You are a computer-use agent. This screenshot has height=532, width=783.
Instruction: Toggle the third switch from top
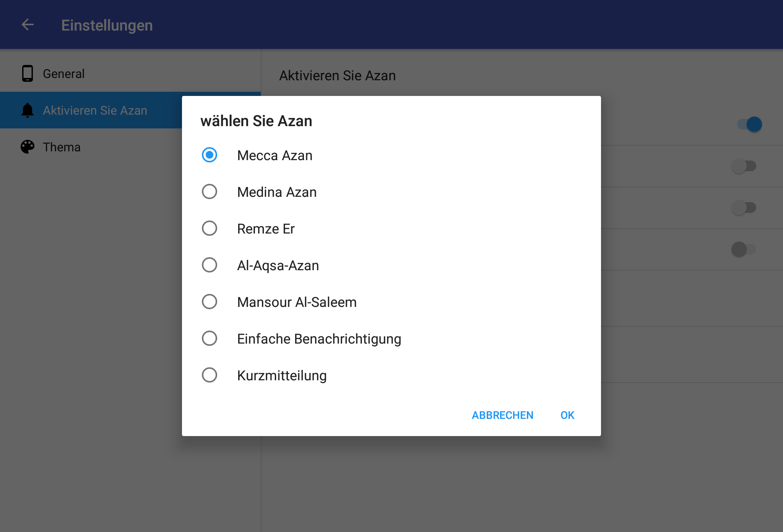pos(744,208)
